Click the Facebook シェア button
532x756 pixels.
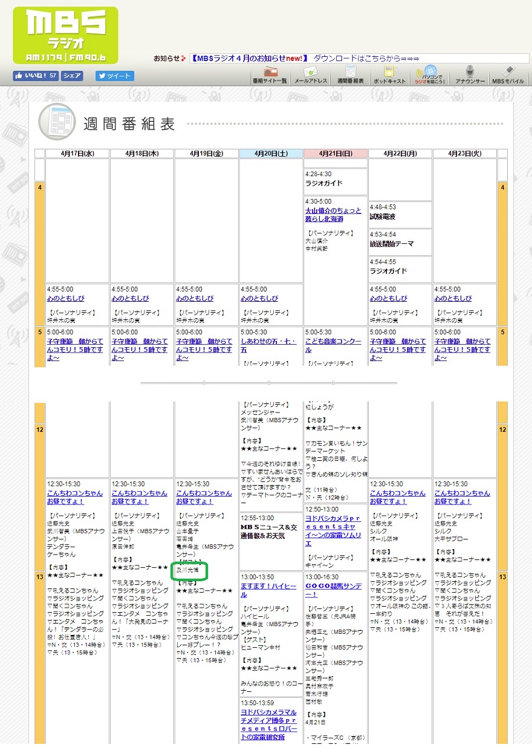(73, 76)
